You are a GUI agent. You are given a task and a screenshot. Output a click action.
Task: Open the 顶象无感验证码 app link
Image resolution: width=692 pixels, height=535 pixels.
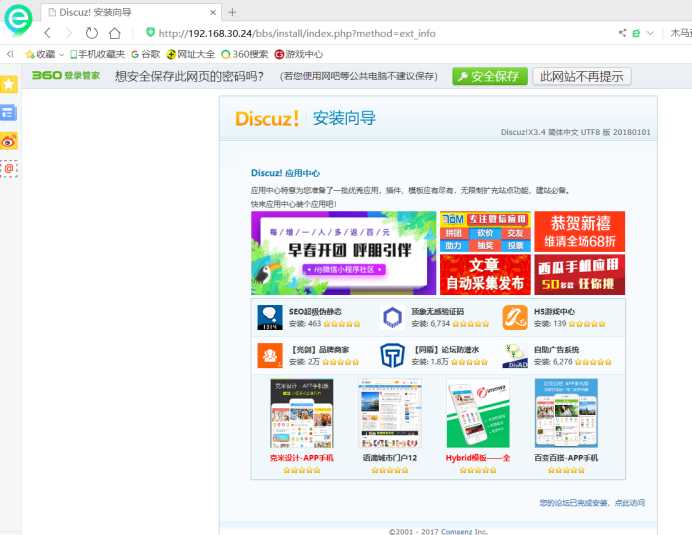[438, 312]
